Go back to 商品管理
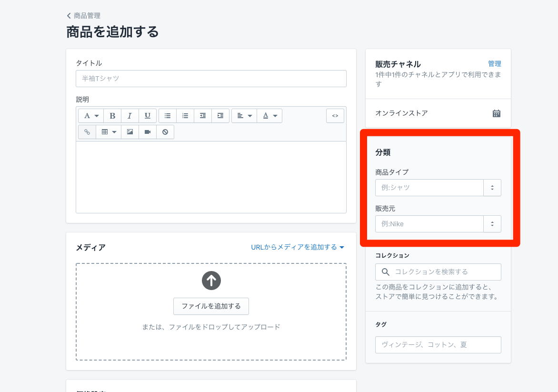Image resolution: width=558 pixels, height=392 pixels. 84,16
